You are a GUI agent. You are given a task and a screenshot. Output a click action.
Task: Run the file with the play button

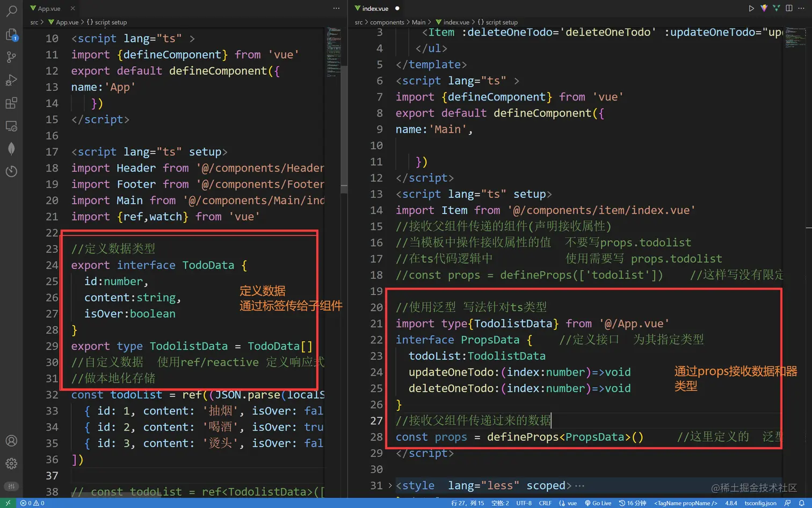[751, 8]
